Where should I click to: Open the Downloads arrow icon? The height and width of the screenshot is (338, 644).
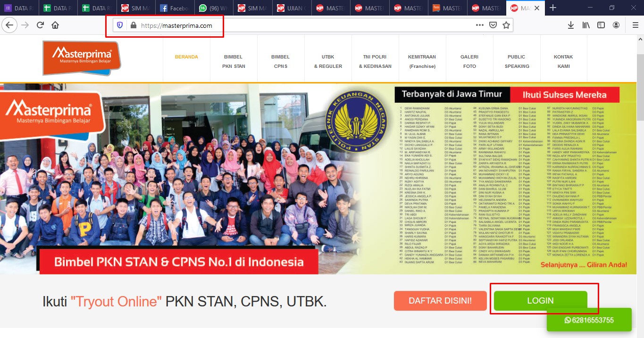click(571, 25)
